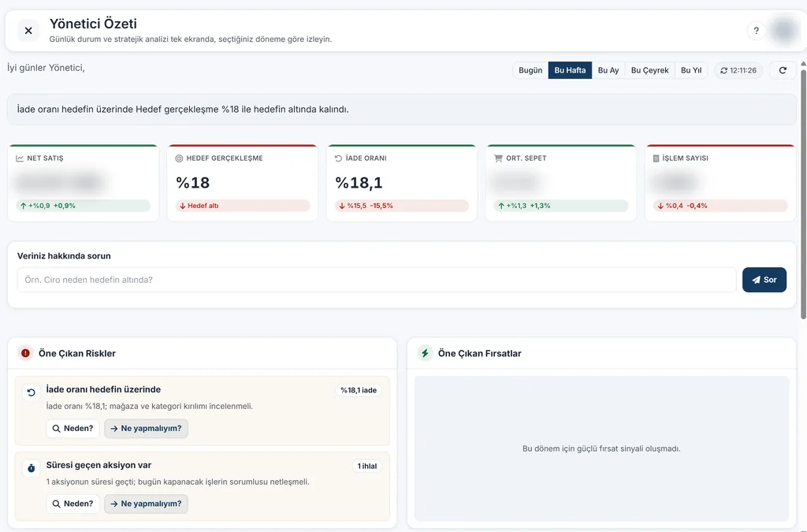
Task: Click Neden? under İade oranı hedefin üzerinde
Action: tap(73, 429)
